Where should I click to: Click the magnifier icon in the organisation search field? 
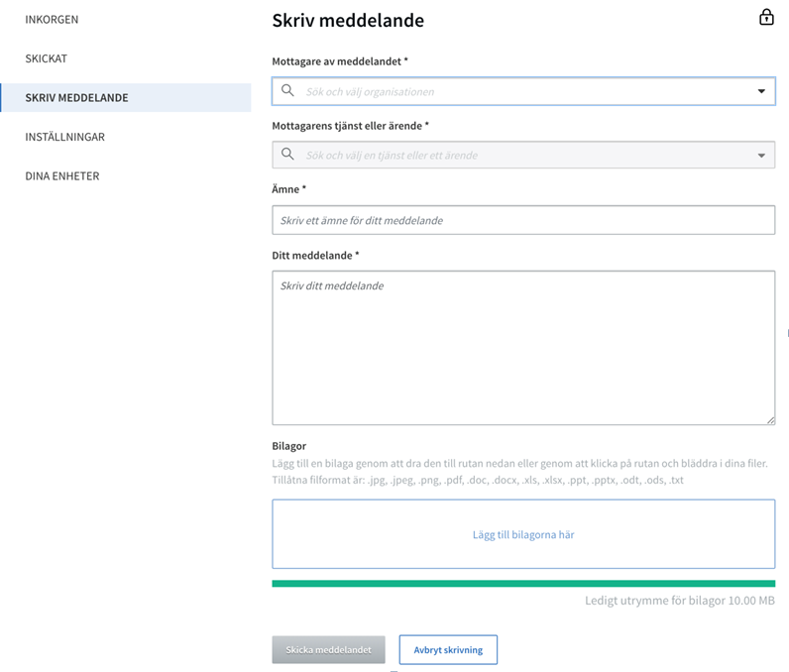coord(287,91)
